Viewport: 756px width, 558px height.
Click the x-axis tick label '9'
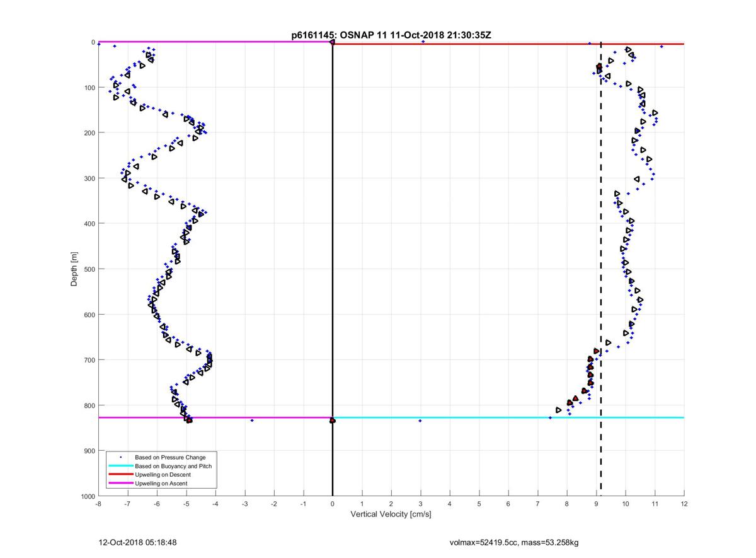(x=596, y=504)
